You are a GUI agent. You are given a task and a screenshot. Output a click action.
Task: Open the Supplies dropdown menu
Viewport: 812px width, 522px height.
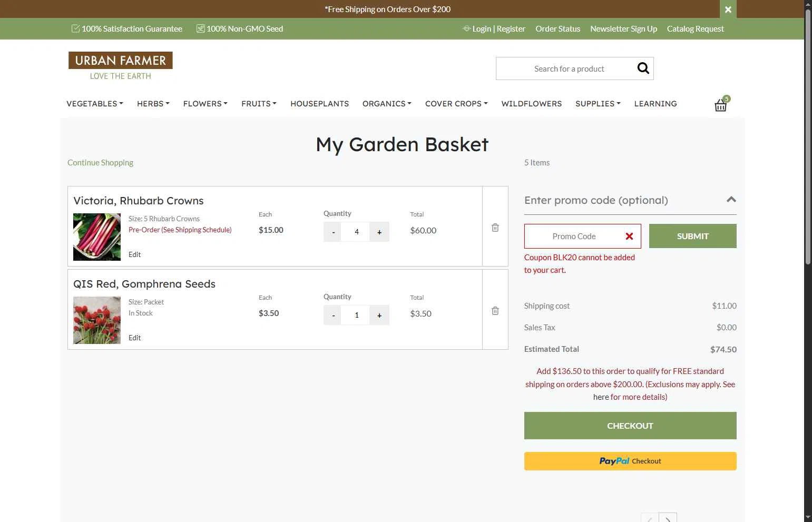tap(598, 104)
